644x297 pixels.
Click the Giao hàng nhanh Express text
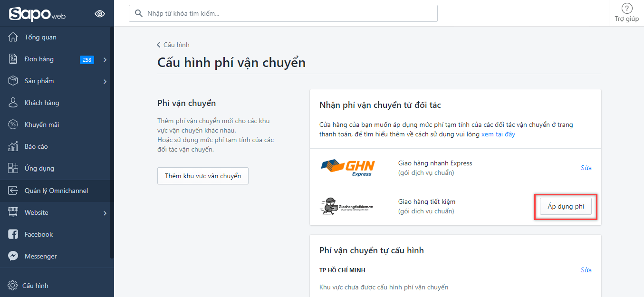coord(435,163)
